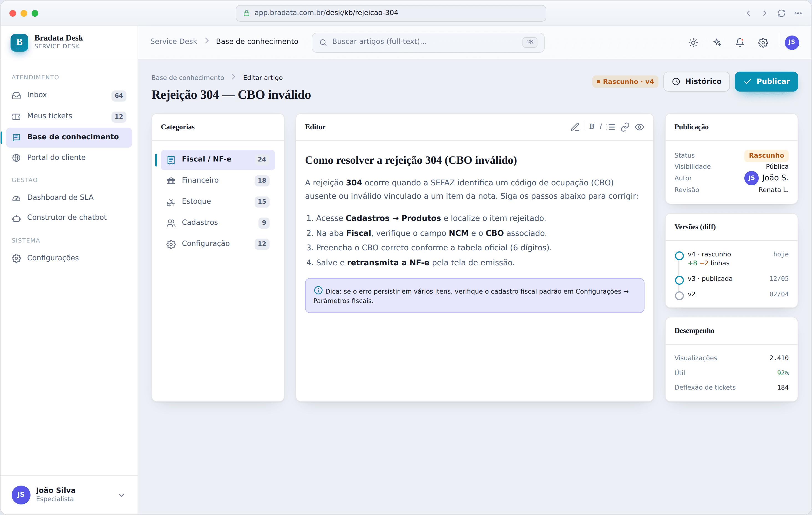Insert a link using the chain icon
Screen dimensions: 812x515
point(625,127)
